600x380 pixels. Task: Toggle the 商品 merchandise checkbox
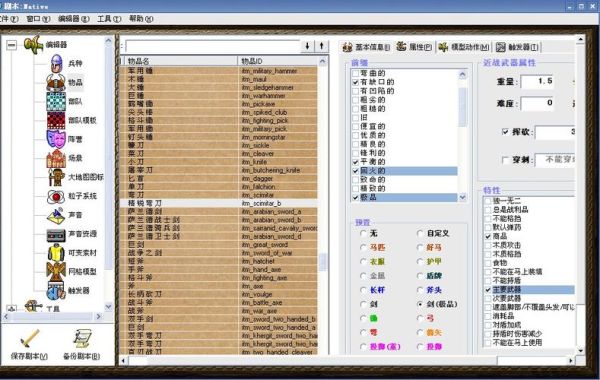488,236
